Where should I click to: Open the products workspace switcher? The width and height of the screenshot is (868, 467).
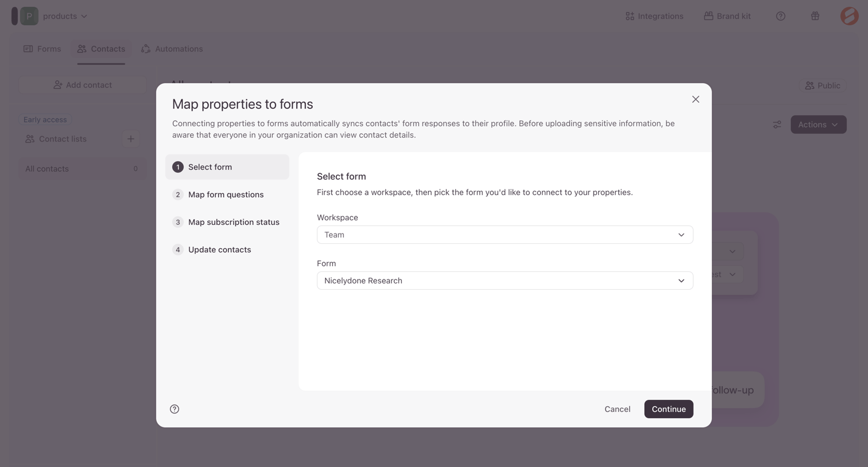click(65, 16)
